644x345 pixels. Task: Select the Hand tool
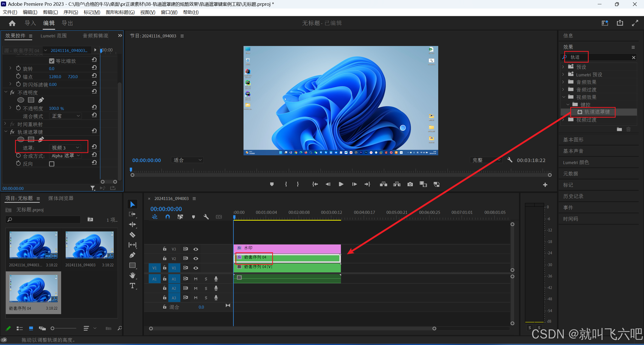(132, 275)
